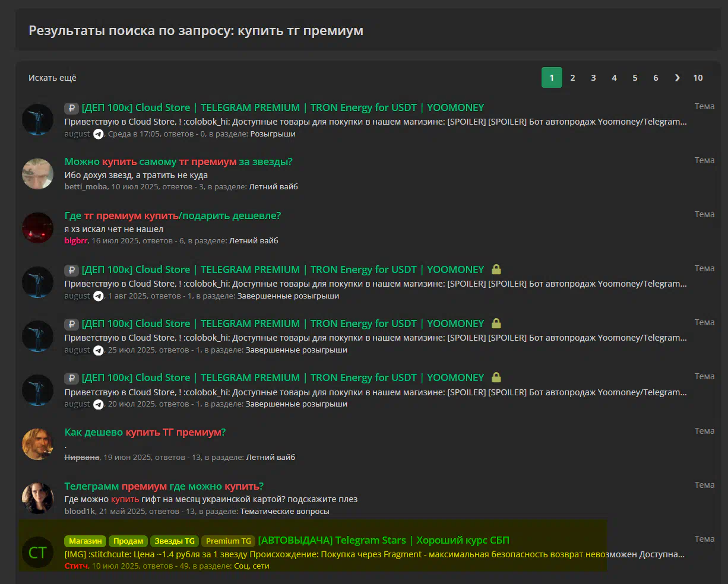Select the "Магазин" tag label
The width and height of the screenshot is (728, 584).
(x=85, y=541)
